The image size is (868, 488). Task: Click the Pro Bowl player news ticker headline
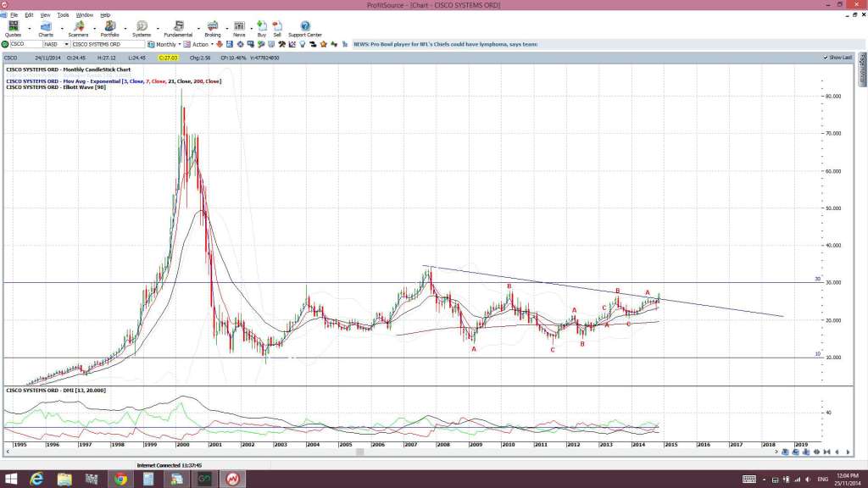click(446, 44)
